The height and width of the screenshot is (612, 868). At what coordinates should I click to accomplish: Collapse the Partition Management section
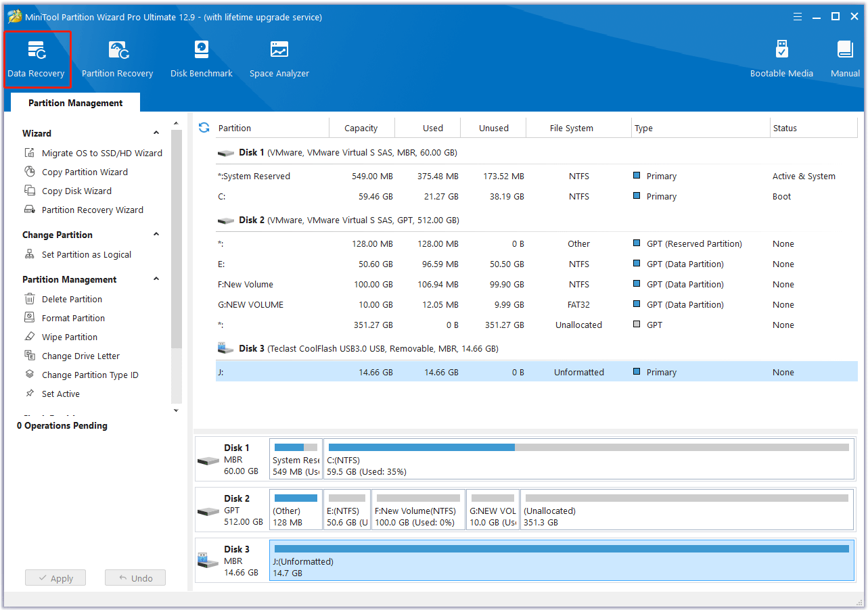click(x=156, y=279)
